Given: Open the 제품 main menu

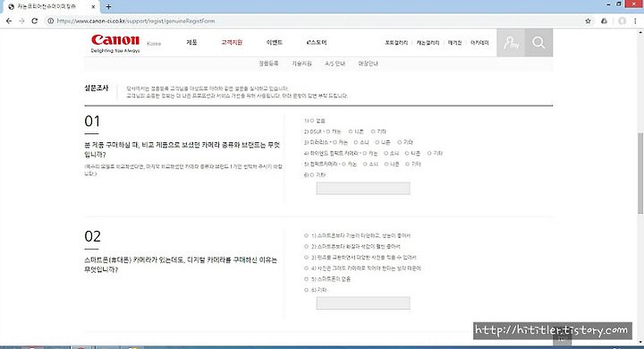Looking at the screenshot, I should point(191,42).
